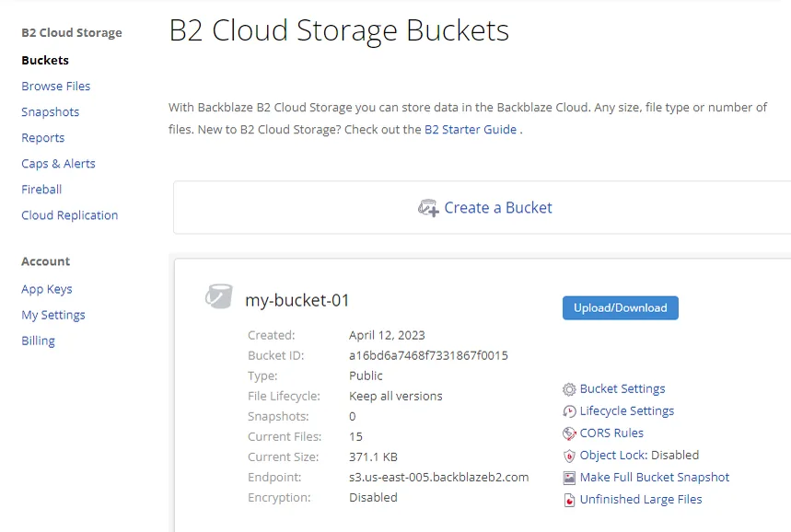This screenshot has height=532, width=791.
Task: Go to Snapshots in the sidebar
Action: point(51,112)
